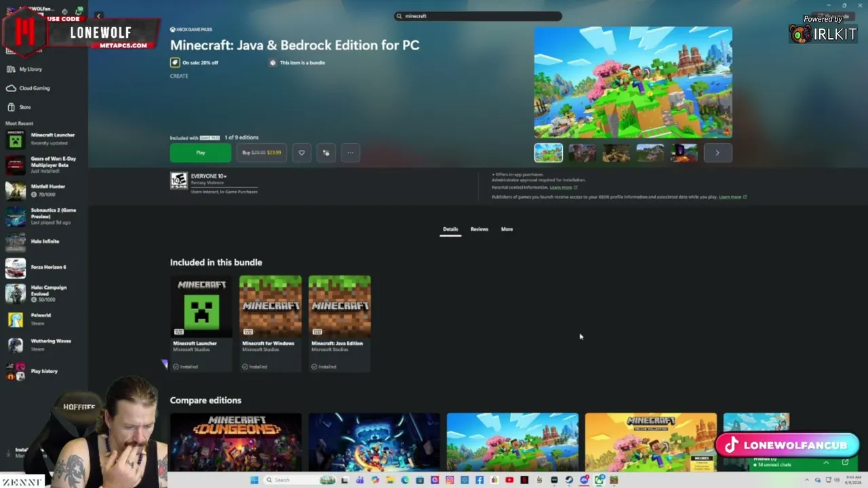868x488 pixels.
Task: Click the back arrow at top
Action: [x=98, y=16]
